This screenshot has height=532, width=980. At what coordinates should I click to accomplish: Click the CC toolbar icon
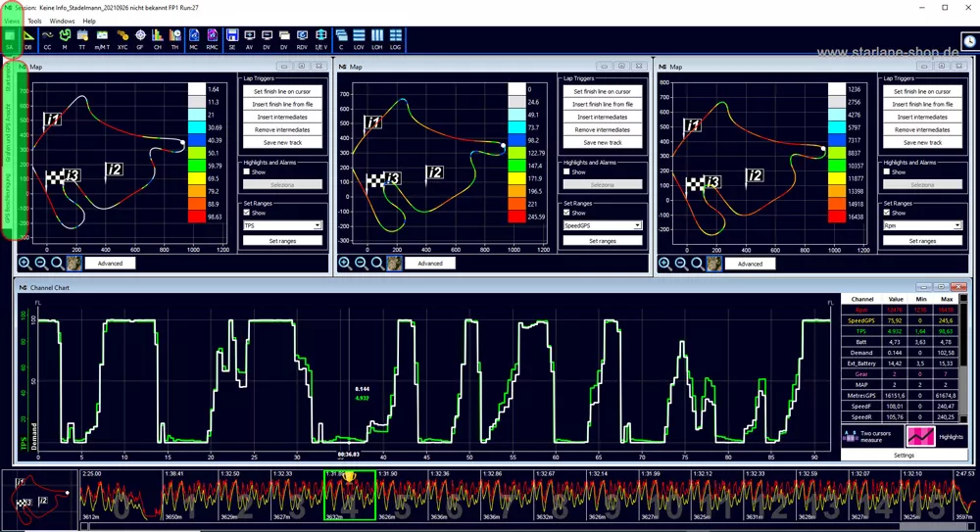pos(47,39)
